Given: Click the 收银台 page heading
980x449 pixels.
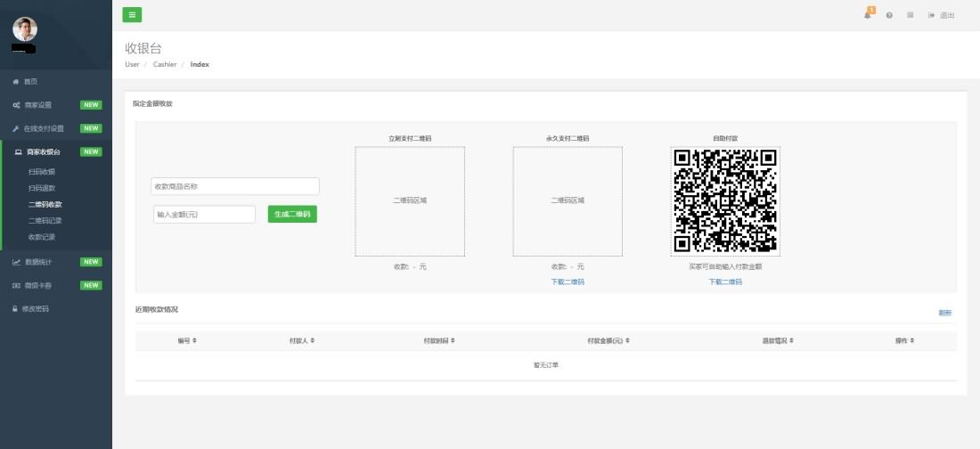Looking at the screenshot, I should click(x=143, y=48).
